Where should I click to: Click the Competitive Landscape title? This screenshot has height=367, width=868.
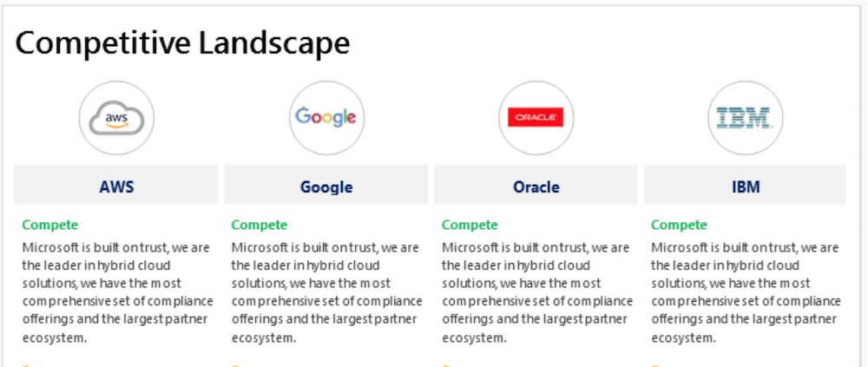coord(182,43)
